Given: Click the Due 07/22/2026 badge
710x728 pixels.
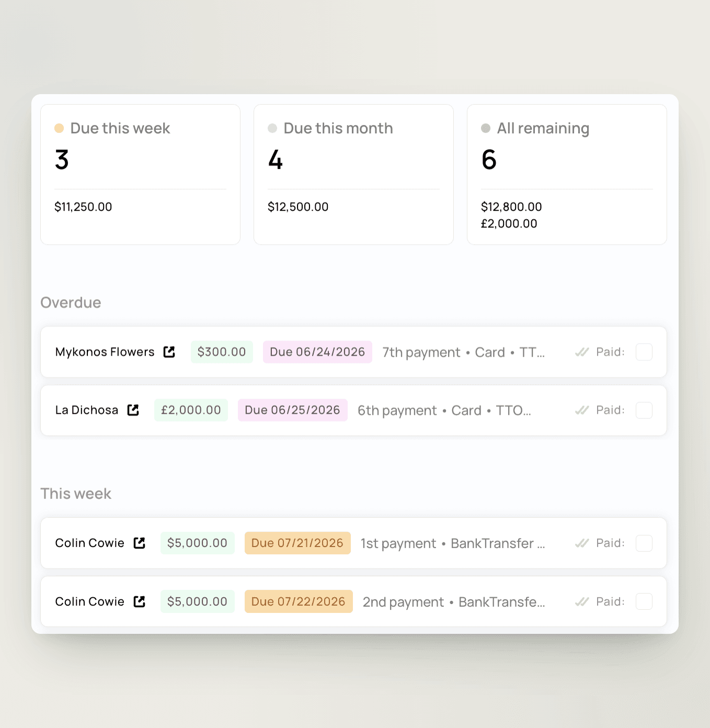Looking at the screenshot, I should tap(299, 601).
